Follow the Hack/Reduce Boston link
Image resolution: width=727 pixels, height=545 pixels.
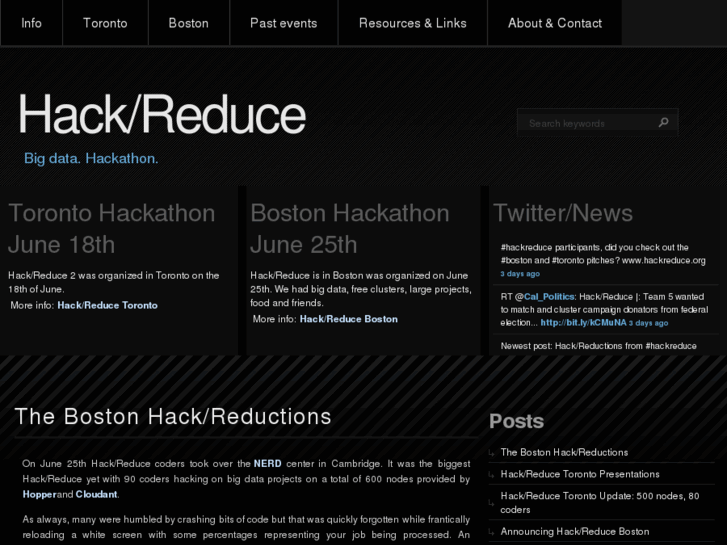tap(349, 319)
